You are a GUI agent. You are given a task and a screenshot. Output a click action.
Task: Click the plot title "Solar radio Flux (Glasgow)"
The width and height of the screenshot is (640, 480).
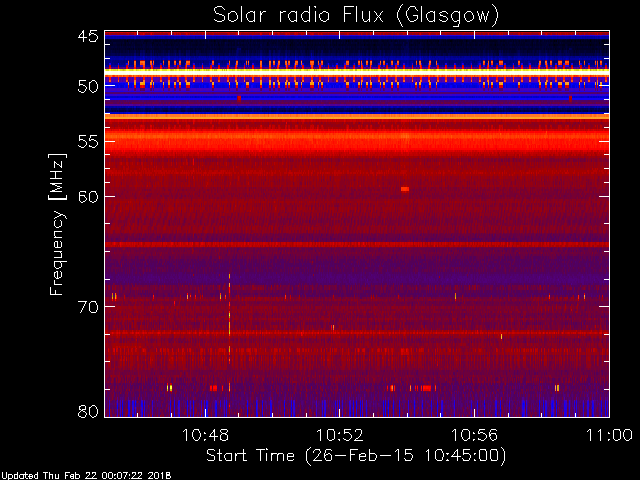point(356,16)
